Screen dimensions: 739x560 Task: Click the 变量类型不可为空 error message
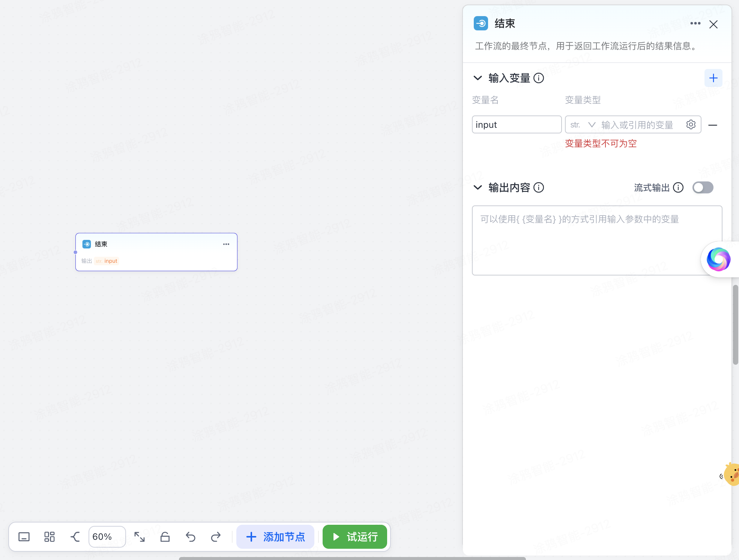click(x=601, y=144)
